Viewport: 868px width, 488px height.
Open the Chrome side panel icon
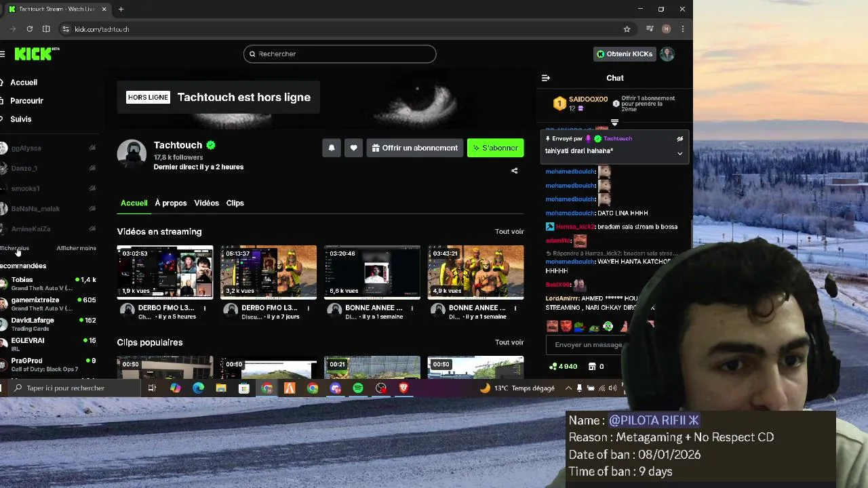point(46,29)
